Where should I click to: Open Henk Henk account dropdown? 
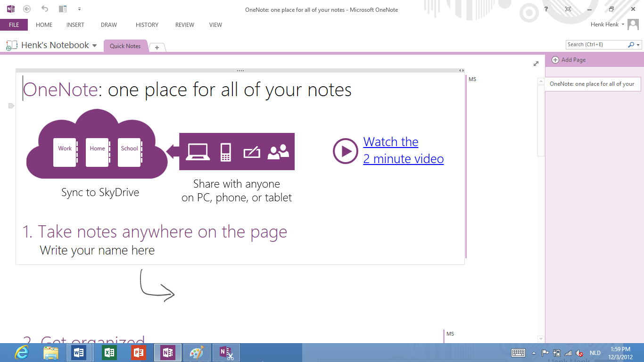point(607,25)
